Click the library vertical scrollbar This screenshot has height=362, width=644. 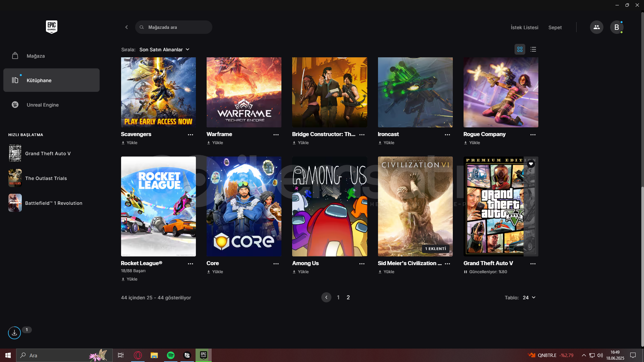[642, 266]
